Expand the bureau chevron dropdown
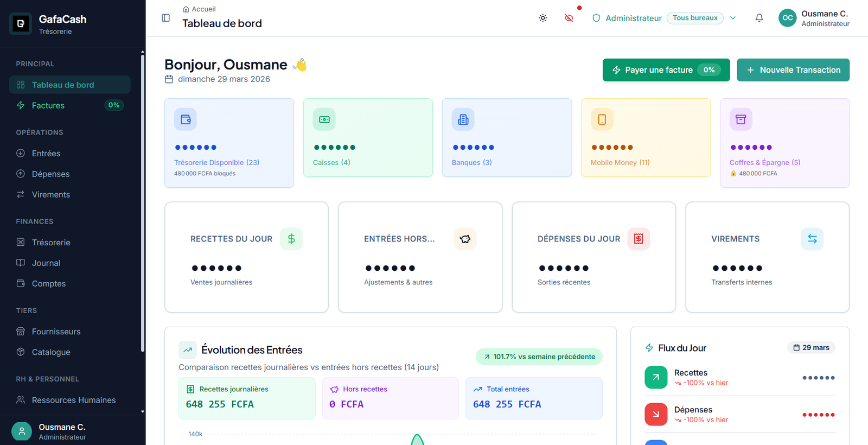 click(x=733, y=18)
